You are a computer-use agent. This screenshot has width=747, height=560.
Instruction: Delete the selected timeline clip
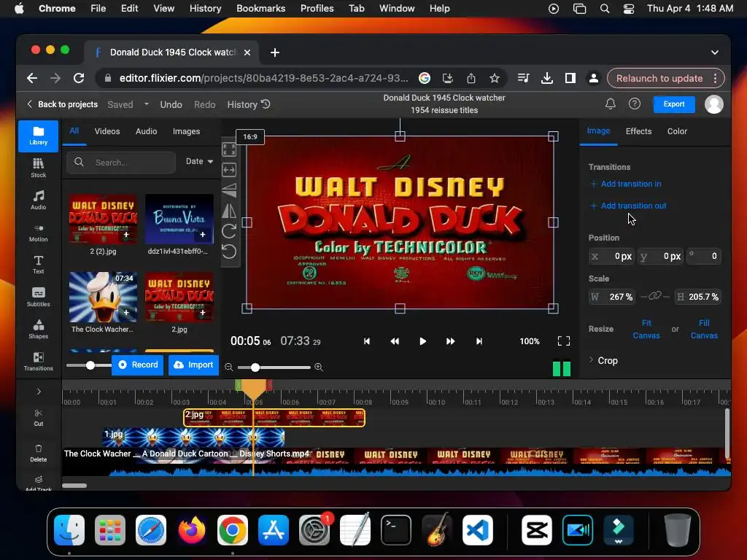pos(38,454)
